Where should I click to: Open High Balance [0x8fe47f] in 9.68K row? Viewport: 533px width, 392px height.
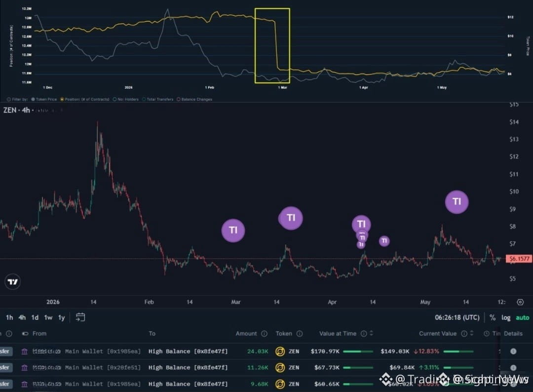point(188,384)
